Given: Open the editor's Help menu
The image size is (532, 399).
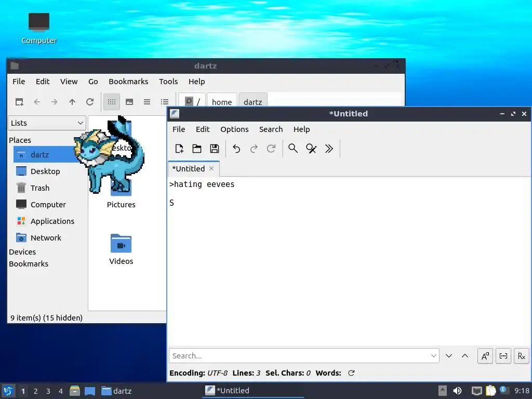Looking at the screenshot, I should [302, 129].
